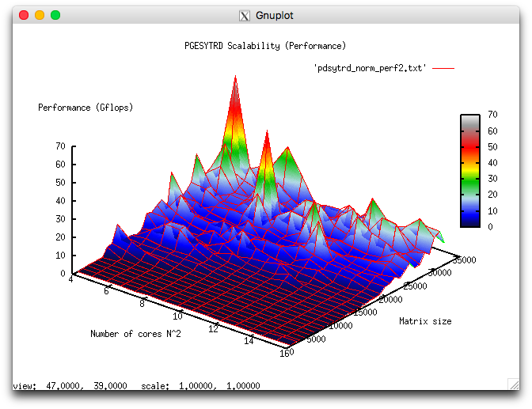This screenshot has height=409, width=532.
Task: Click the cores axis tick label 14
Action: [x=249, y=341]
